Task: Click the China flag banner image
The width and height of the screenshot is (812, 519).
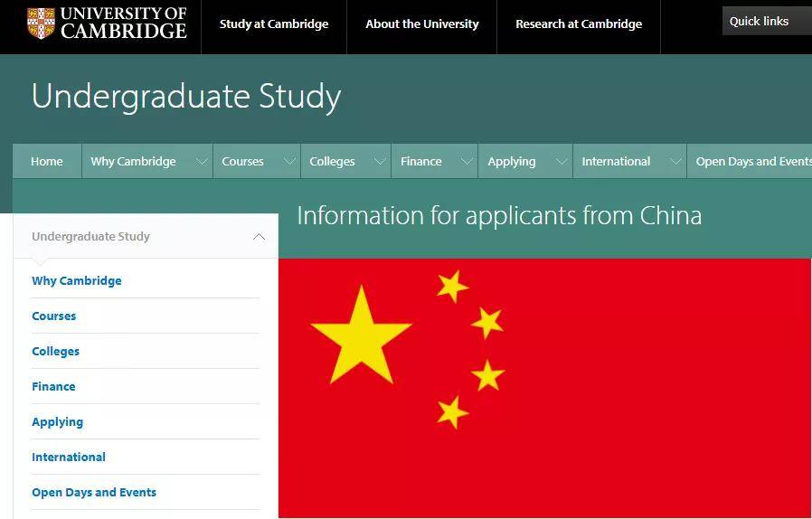Action: pos(544,388)
